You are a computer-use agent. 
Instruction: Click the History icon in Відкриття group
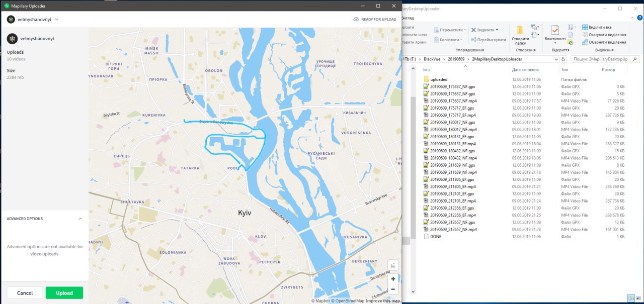click(571, 43)
